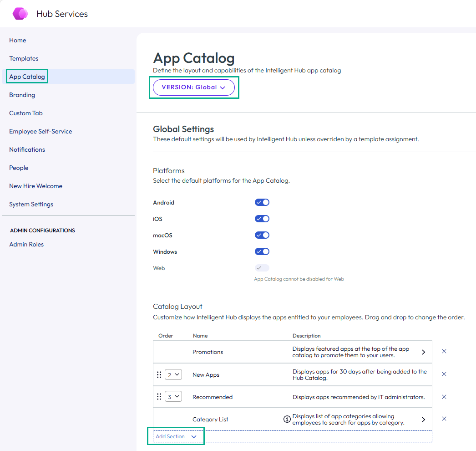Open the order dropdown for New Apps
The image size is (476, 451).
173,375
